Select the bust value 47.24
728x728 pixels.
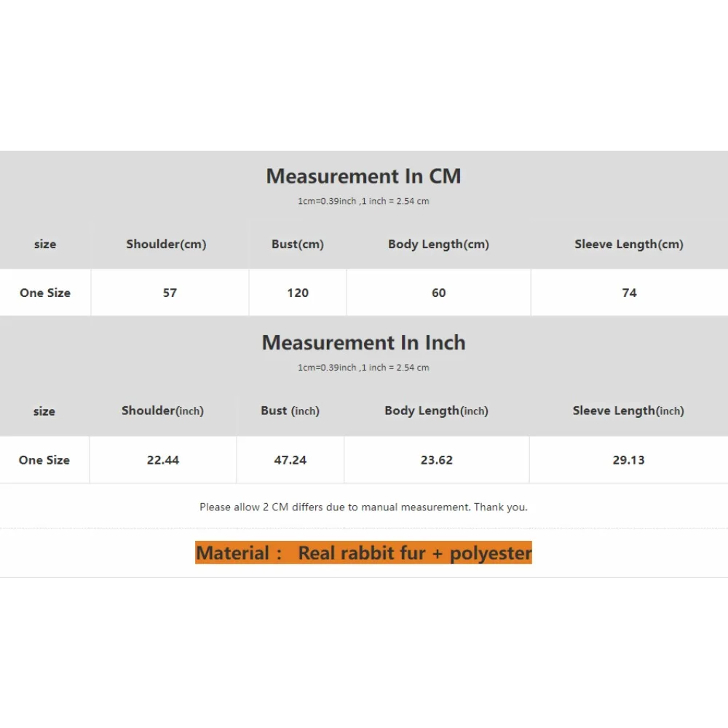(290, 460)
